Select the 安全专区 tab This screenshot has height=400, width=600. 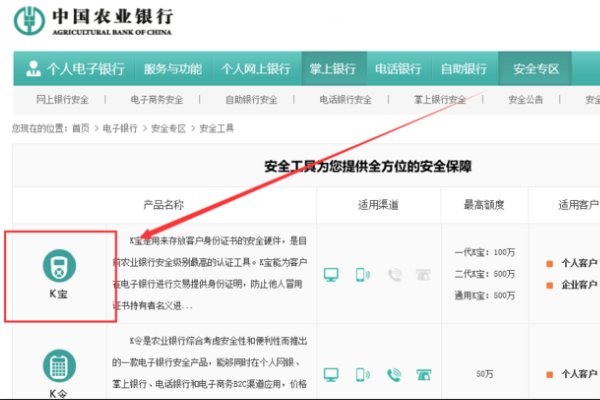coord(536,69)
